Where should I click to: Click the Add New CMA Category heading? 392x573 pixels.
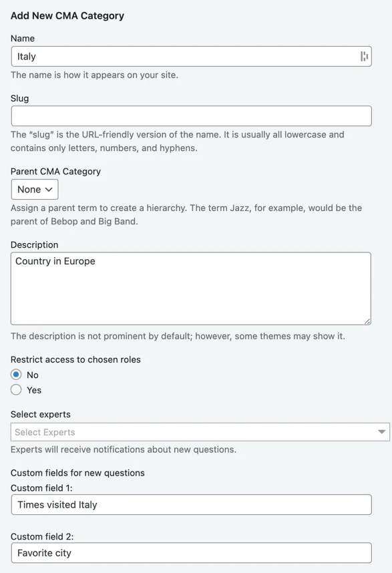tap(67, 16)
